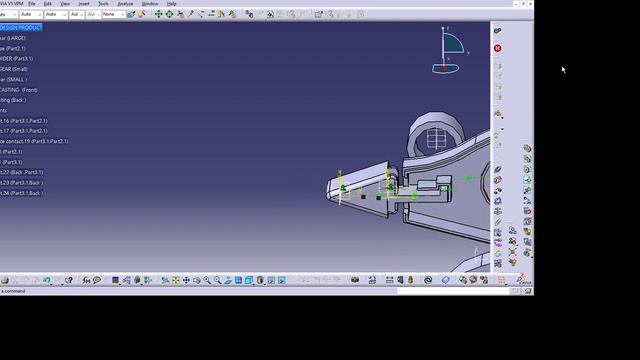Viewport: 640px width, 360px height.
Task: Select the (Part2.1) tree item below LARGE
Action: (x=13, y=49)
